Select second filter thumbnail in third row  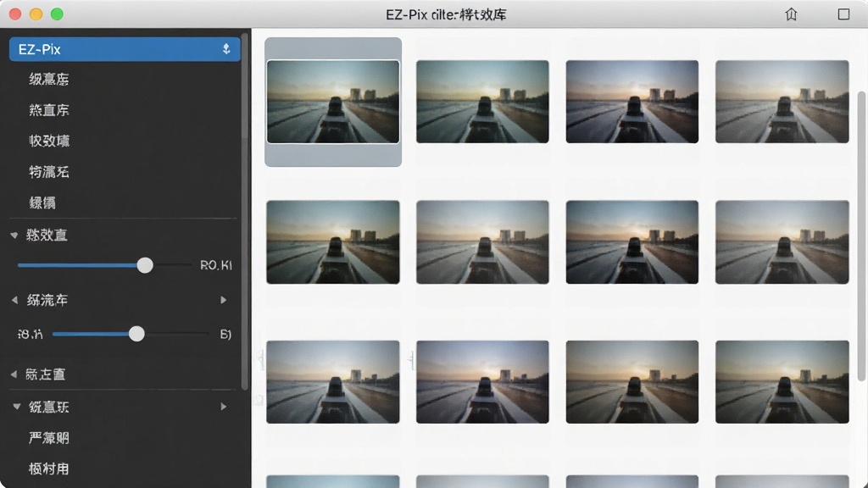click(x=482, y=382)
